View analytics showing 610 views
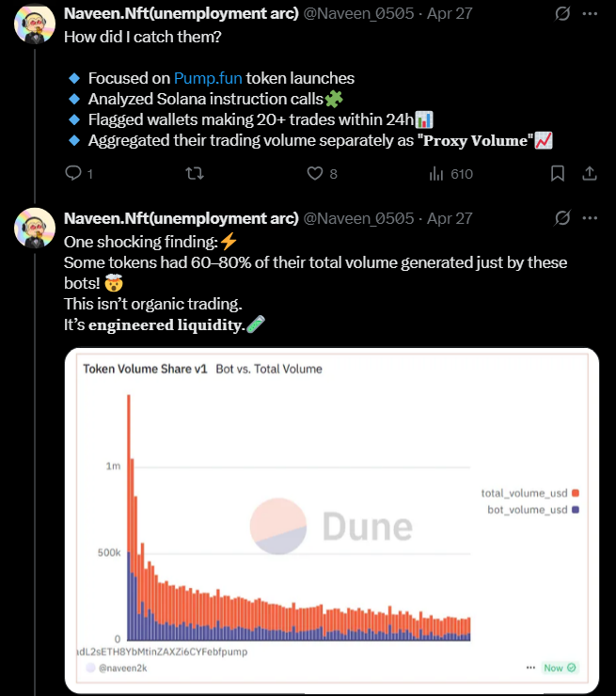Screen dimensions: 616x696 (450, 174)
